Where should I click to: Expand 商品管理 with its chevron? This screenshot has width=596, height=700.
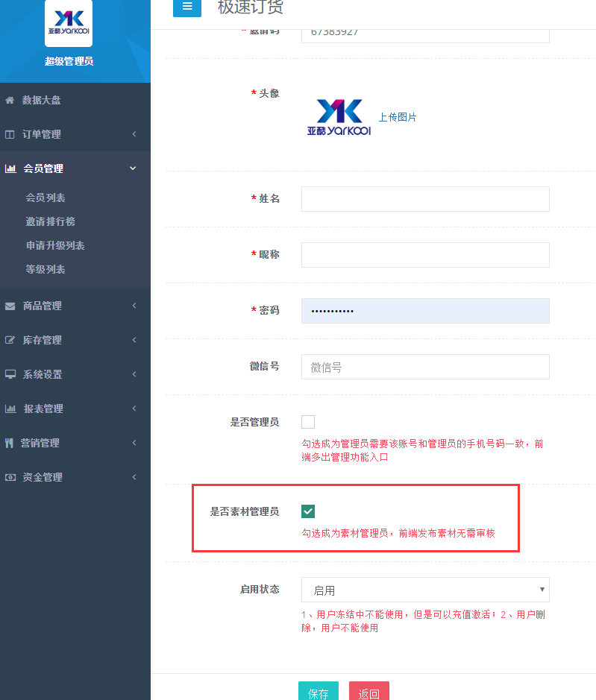[x=134, y=306]
